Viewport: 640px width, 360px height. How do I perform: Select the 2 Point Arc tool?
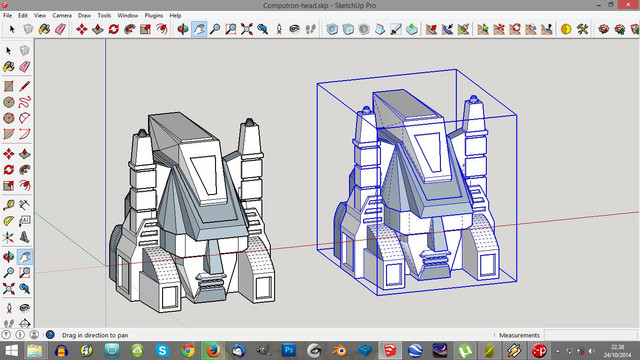click(24, 134)
